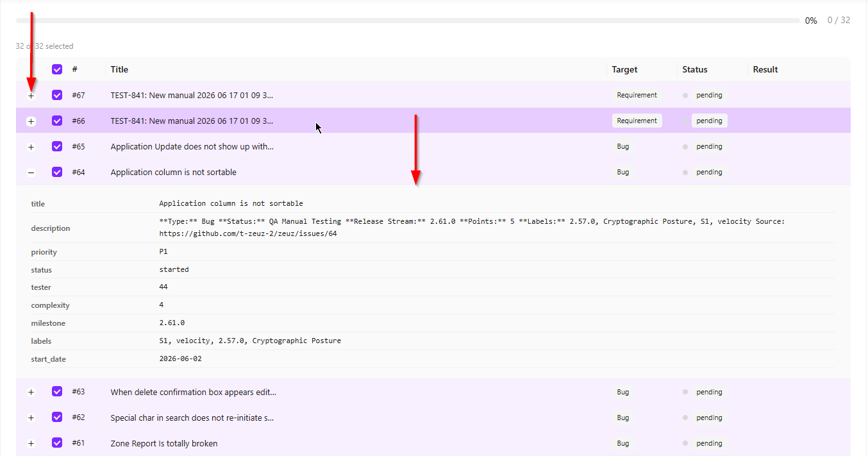The height and width of the screenshot is (456, 868).
Task: Select 'Zone Report Is totally broken' title
Action: [163, 443]
